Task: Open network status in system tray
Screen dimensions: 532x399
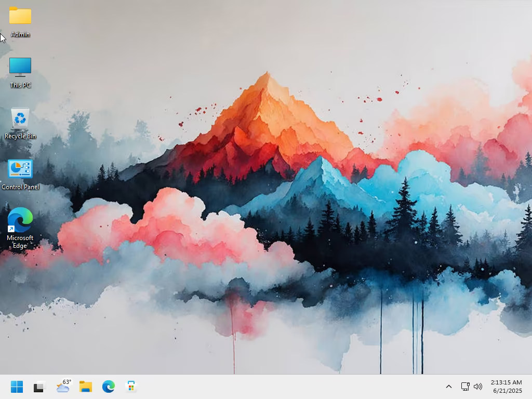Action: coord(465,387)
